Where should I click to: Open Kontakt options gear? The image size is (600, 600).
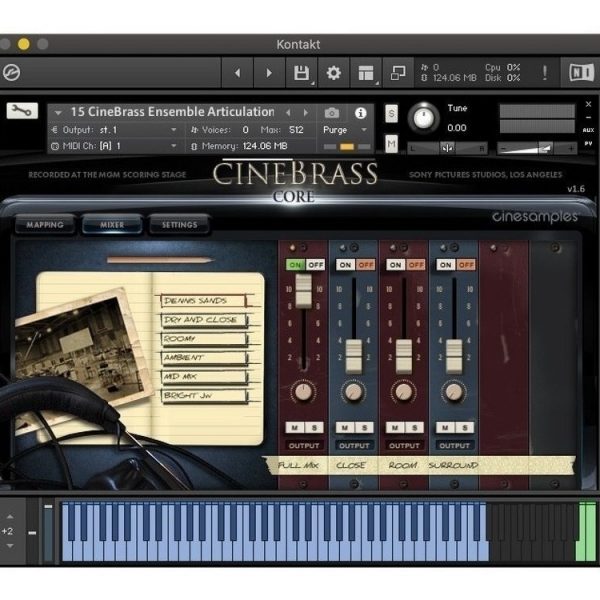point(334,73)
